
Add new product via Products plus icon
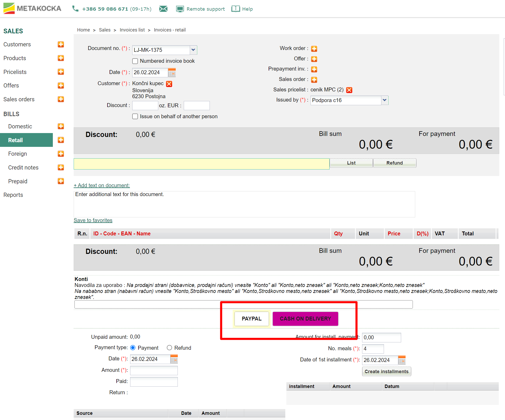[x=61, y=58]
